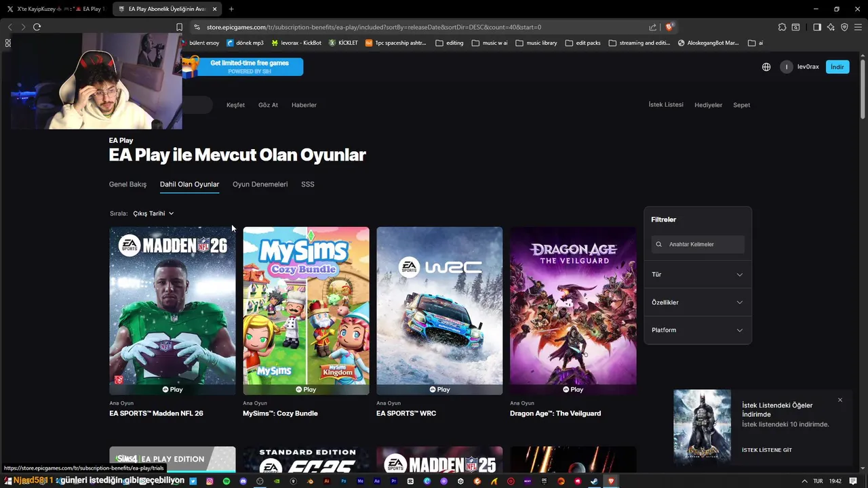
Task: Open Instagram from the taskbar
Action: coord(210,481)
